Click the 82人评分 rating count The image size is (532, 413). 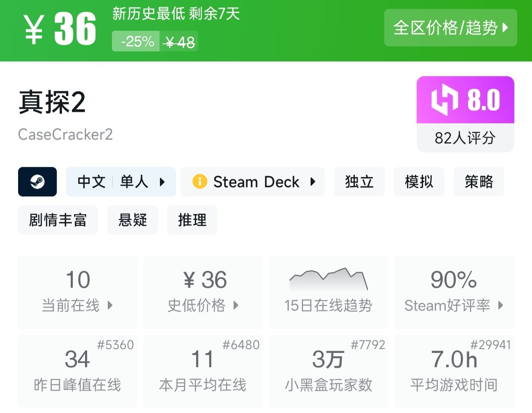465,138
